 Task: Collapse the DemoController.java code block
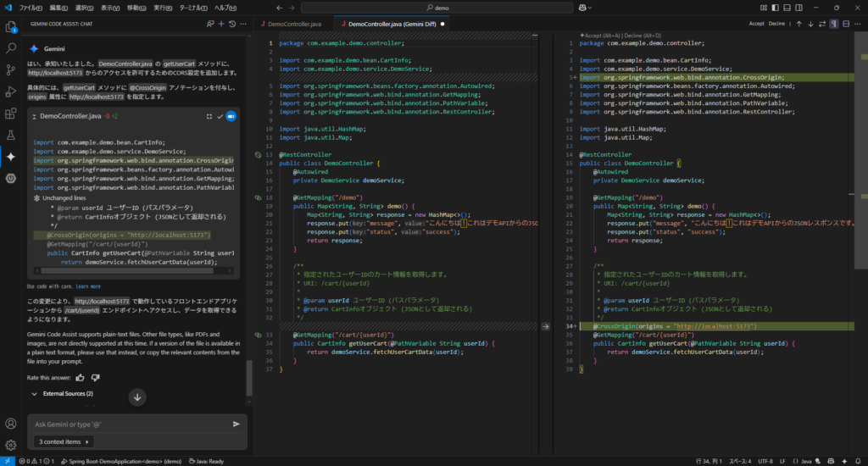tap(34, 117)
